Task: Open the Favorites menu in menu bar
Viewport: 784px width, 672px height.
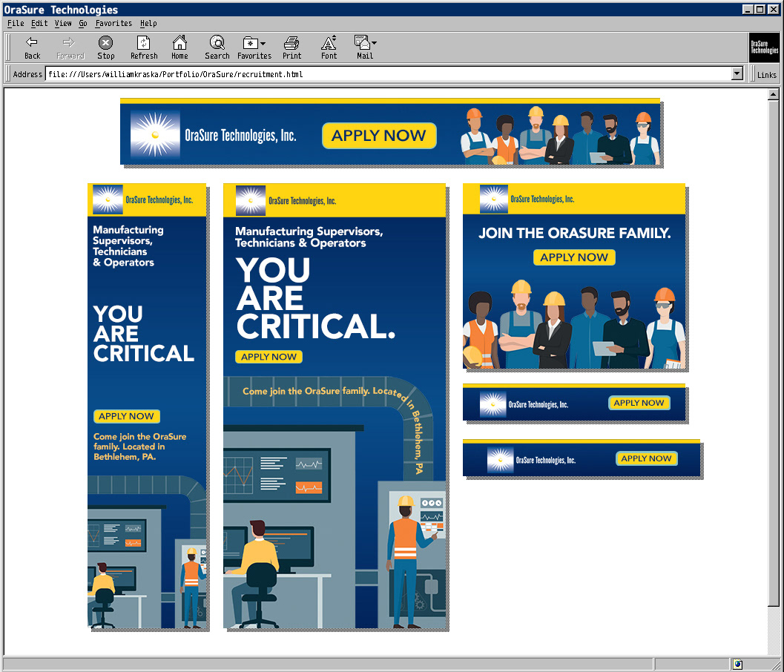Action: (x=113, y=24)
